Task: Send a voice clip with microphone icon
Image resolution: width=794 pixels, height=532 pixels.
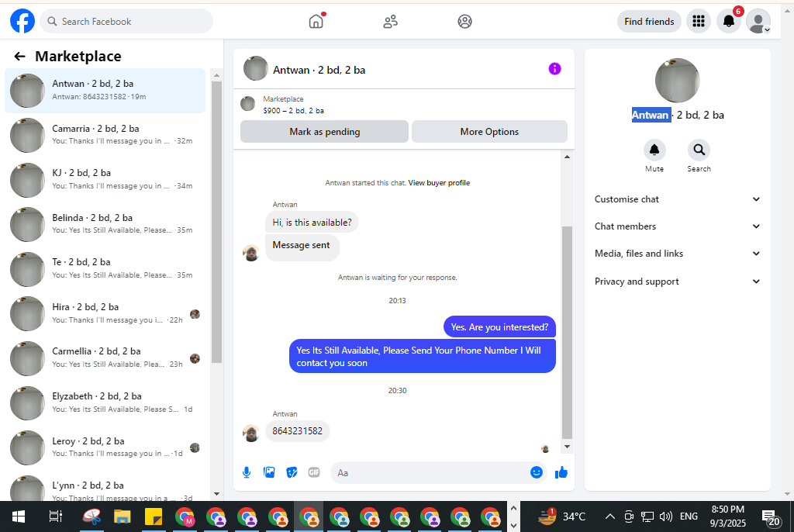Action: point(247,473)
